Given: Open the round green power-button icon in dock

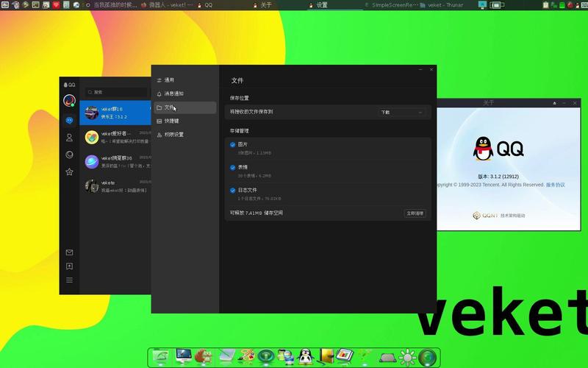Looking at the screenshot, I should coord(266,357).
